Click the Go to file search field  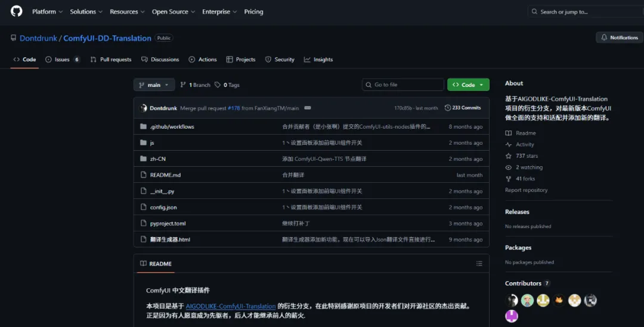403,85
